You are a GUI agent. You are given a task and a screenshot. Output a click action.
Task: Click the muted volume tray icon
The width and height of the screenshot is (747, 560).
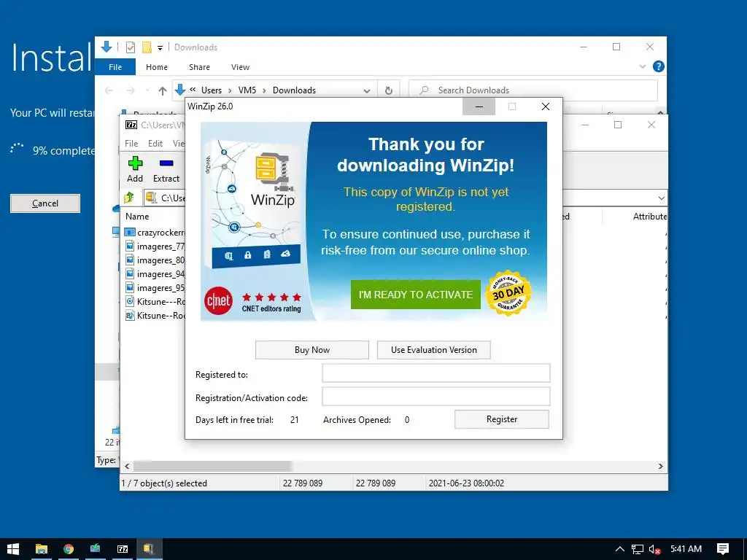tap(654, 549)
